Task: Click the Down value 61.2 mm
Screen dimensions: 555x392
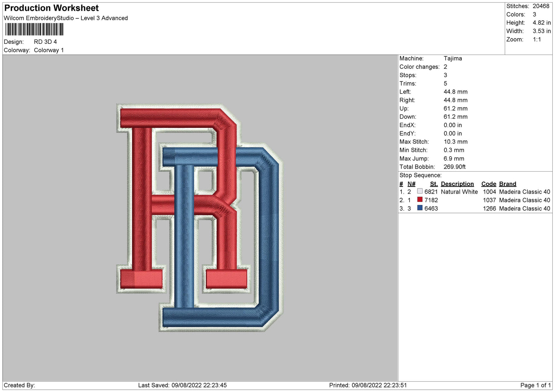Action: click(456, 117)
